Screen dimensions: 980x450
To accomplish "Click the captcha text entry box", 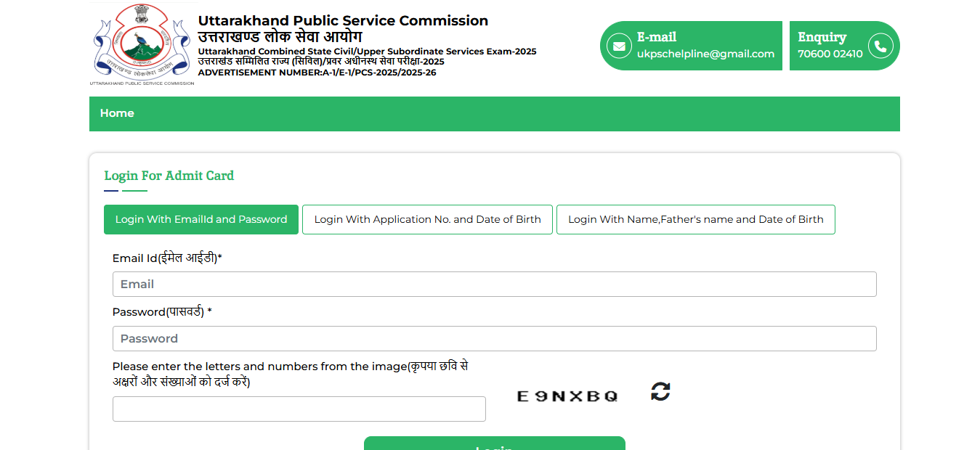I will pyautogui.click(x=299, y=409).
